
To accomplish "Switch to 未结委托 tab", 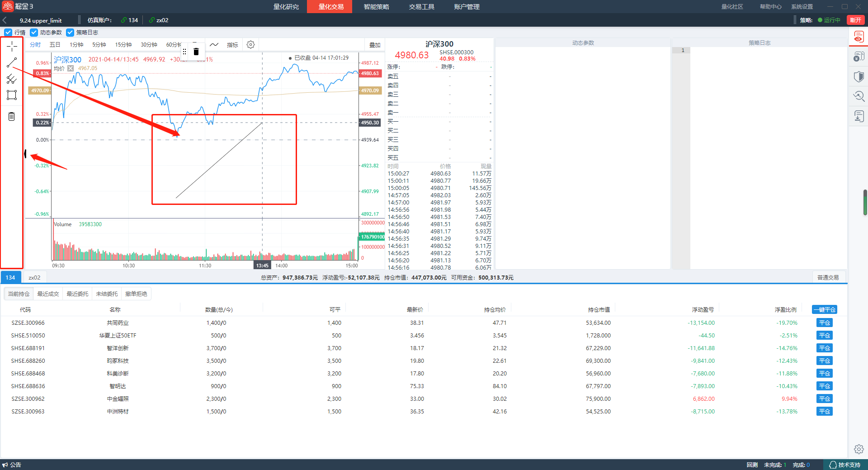I will click(107, 294).
